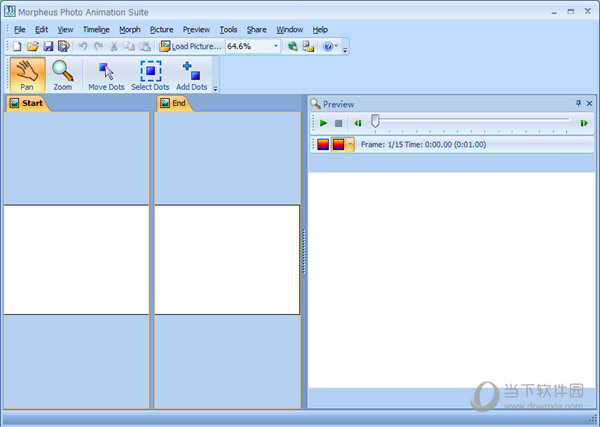
Task: Select the Move Dots tool
Action: 106,75
